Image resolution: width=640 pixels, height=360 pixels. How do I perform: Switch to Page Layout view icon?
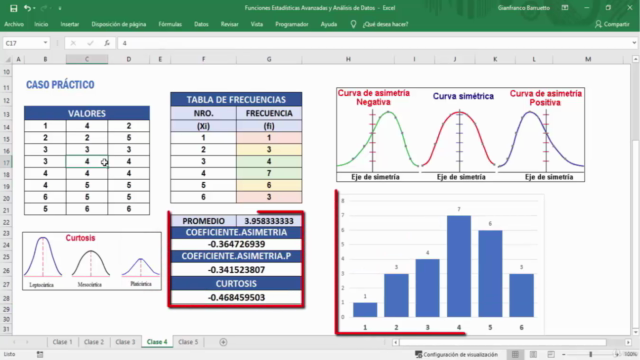533,354
